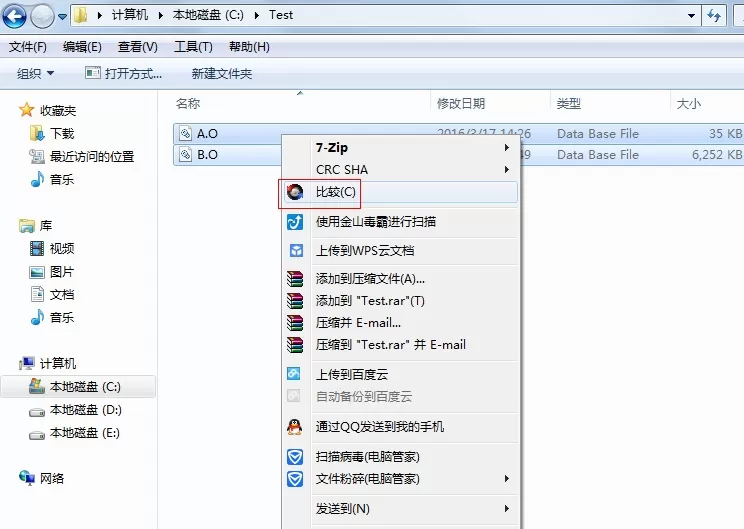This screenshot has width=744, height=529.
Task: Open the 图片 library
Action: click(52, 271)
